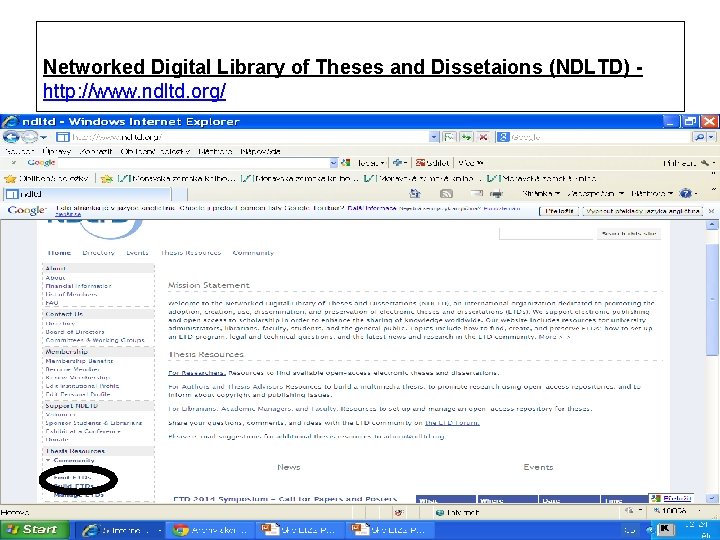Screen dimensions: 720x540
Task: Open the For Researchers link
Action: tap(197, 373)
